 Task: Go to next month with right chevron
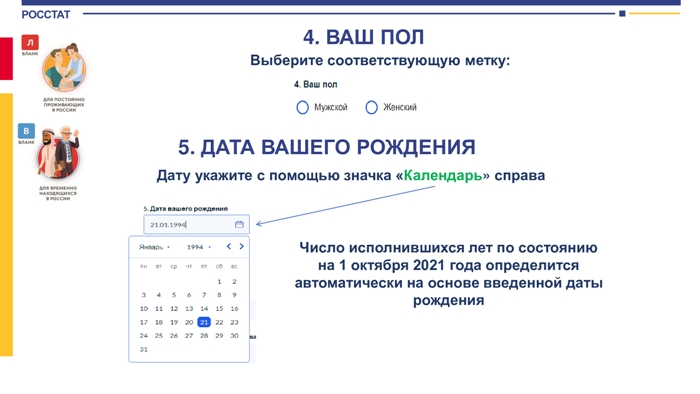(x=242, y=246)
